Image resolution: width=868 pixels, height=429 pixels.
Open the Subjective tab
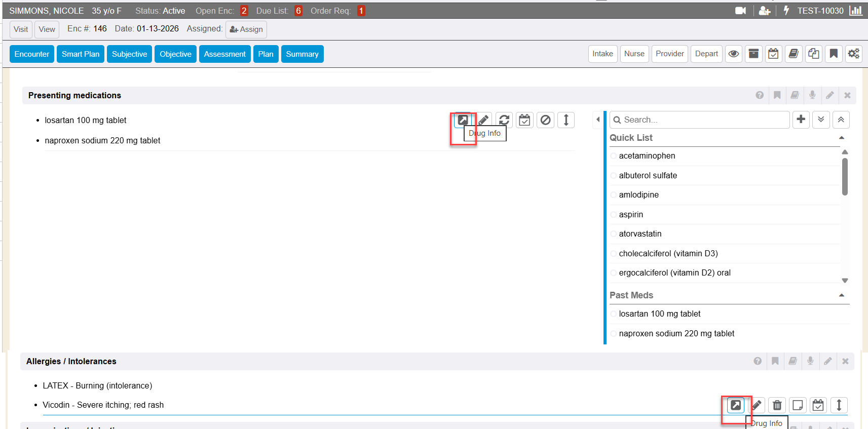tap(129, 54)
